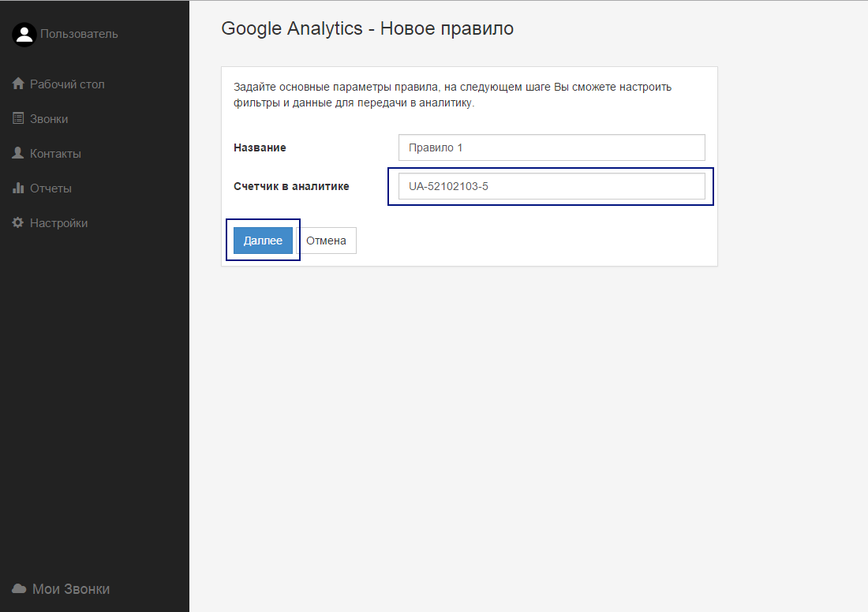Go to Контакты in the sidebar
This screenshot has width=868, height=612.
coord(55,154)
